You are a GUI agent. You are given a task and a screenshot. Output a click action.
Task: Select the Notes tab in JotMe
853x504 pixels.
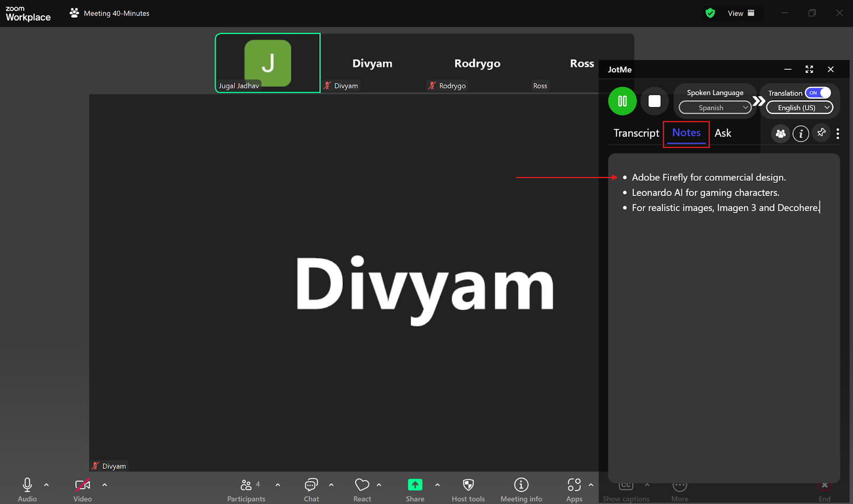pyautogui.click(x=686, y=133)
